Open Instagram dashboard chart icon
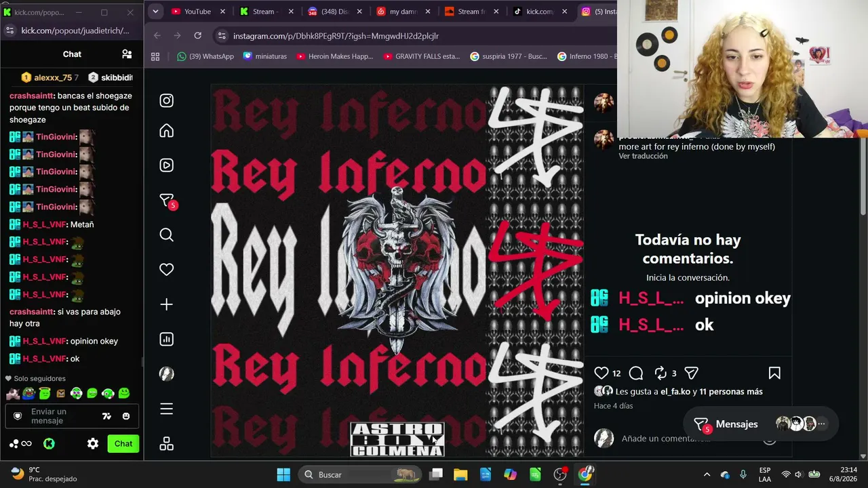Image resolution: width=868 pixels, height=488 pixels. click(166, 340)
